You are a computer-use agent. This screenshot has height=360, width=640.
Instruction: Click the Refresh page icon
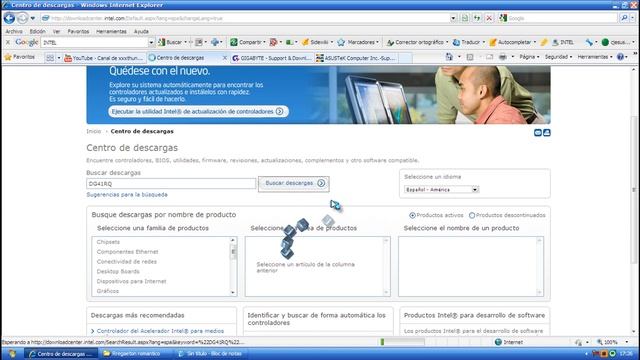click(477, 18)
